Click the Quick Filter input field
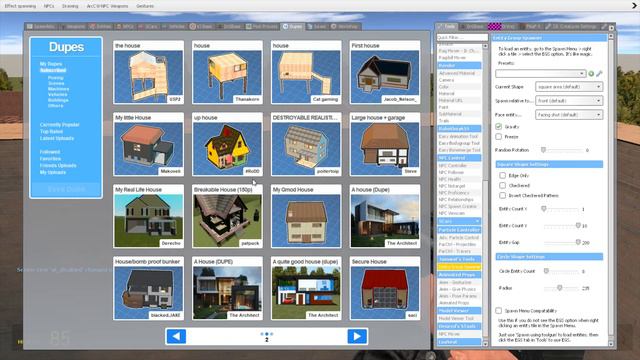Viewport: 640px width, 360px height. click(x=462, y=37)
